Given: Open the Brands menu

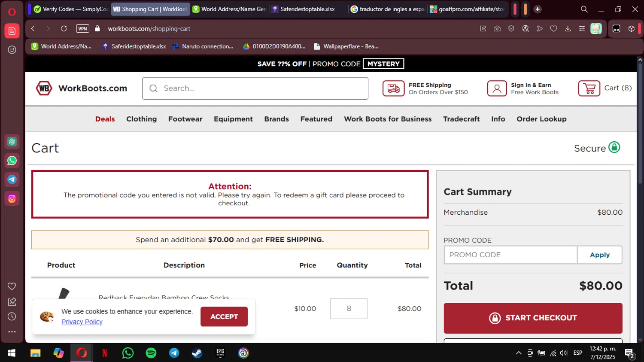Looking at the screenshot, I should point(276,119).
